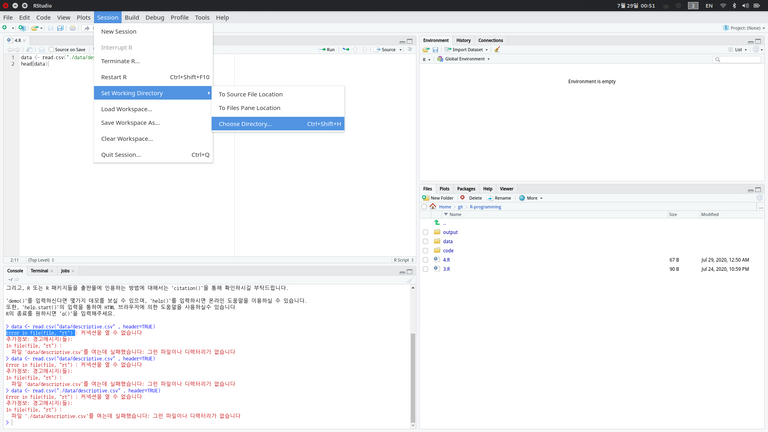Click Clear Workspace... menu item
This screenshot has height=432, width=768.
[x=153, y=139]
